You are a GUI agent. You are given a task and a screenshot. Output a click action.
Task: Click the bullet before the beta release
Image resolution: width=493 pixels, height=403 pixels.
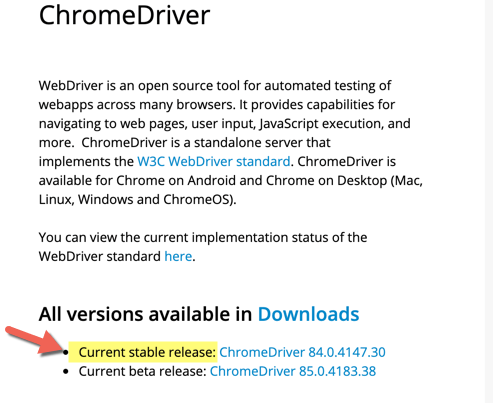pyautogui.click(x=66, y=372)
